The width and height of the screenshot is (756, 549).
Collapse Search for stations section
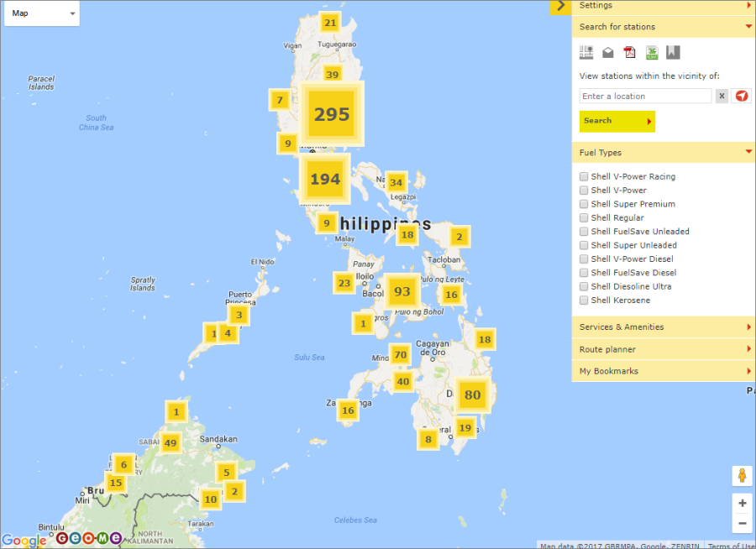(x=664, y=27)
